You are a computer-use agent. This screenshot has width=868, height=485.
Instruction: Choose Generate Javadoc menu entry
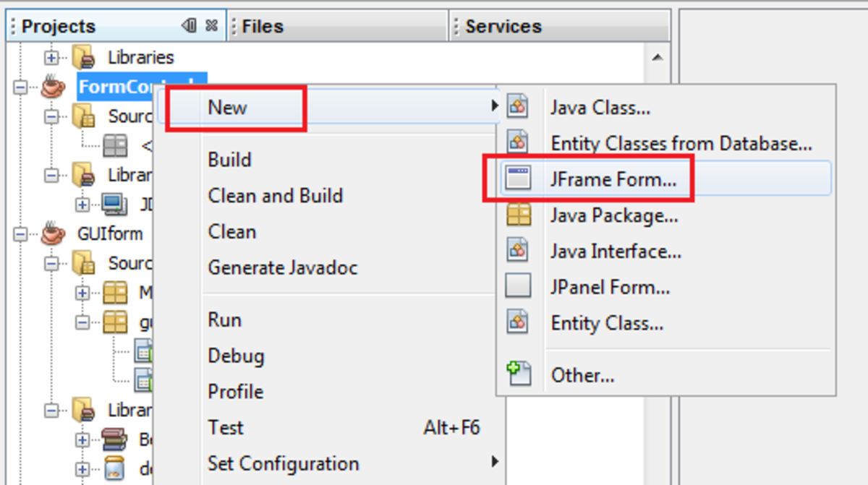click(x=283, y=267)
